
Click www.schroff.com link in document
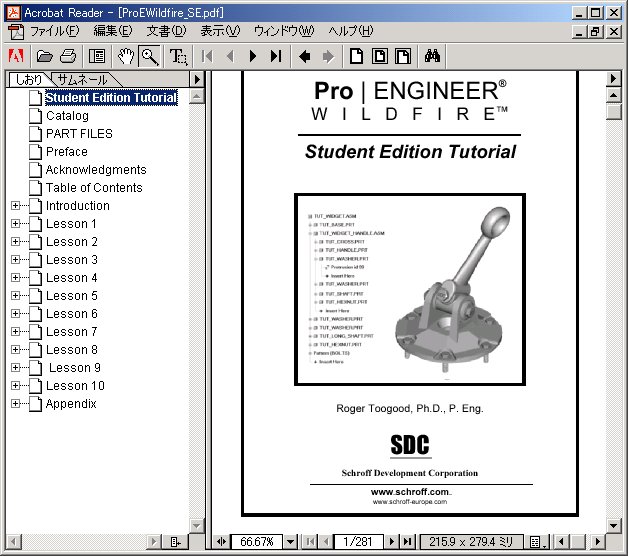pyautogui.click(x=410, y=492)
